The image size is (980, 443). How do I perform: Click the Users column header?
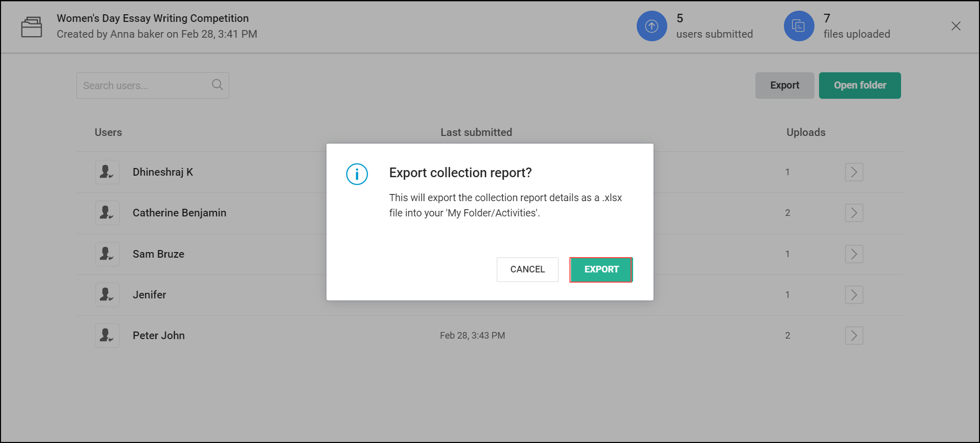[108, 132]
